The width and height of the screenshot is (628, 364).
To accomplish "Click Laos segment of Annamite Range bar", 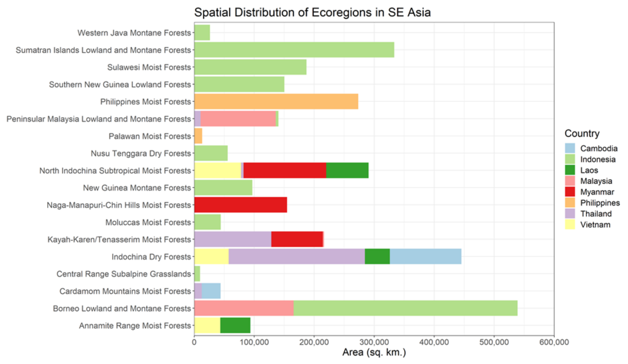I will 235,325.
